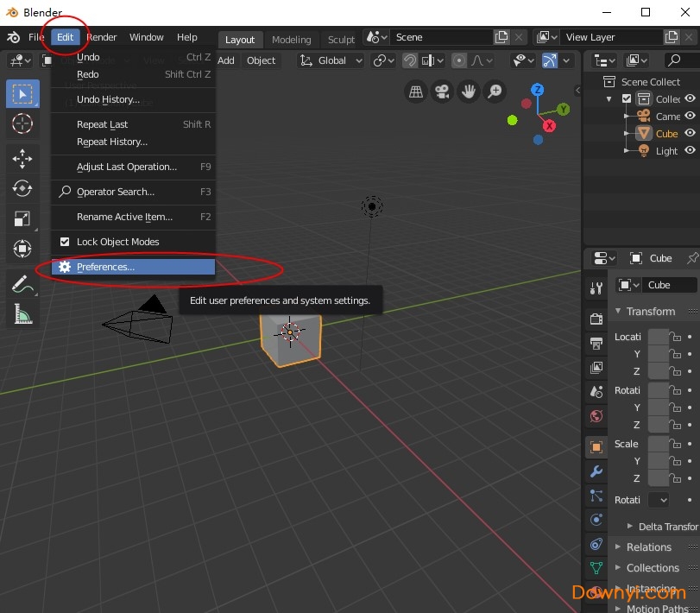Click the Object menu in viewport header
Image resolution: width=700 pixels, height=613 pixels.
[261, 60]
